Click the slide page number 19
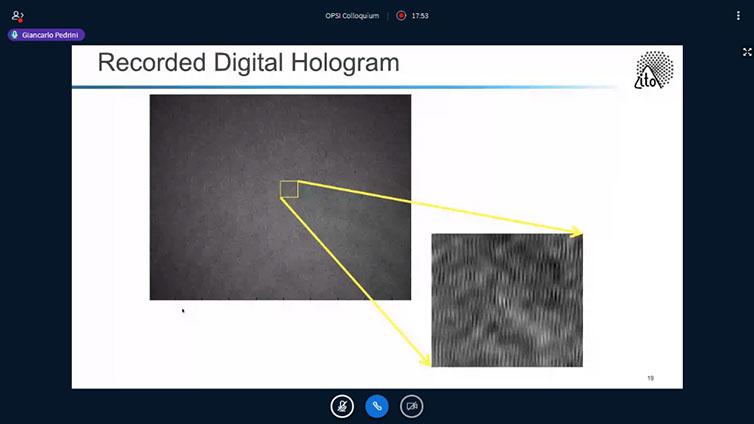 650,378
